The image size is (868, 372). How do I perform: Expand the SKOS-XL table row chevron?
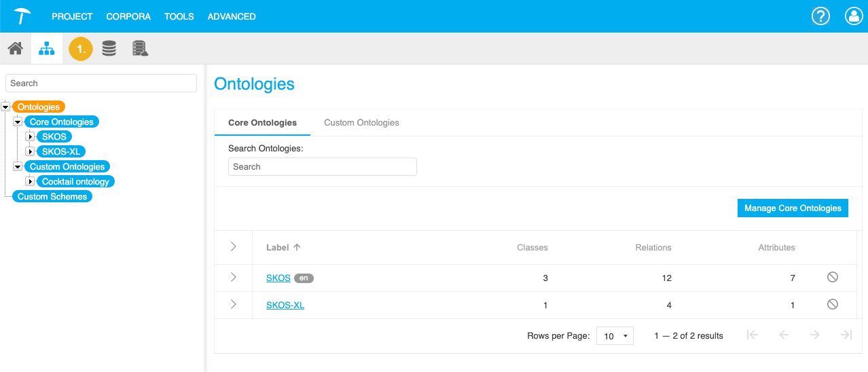pyautogui.click(x=233, y=304)
